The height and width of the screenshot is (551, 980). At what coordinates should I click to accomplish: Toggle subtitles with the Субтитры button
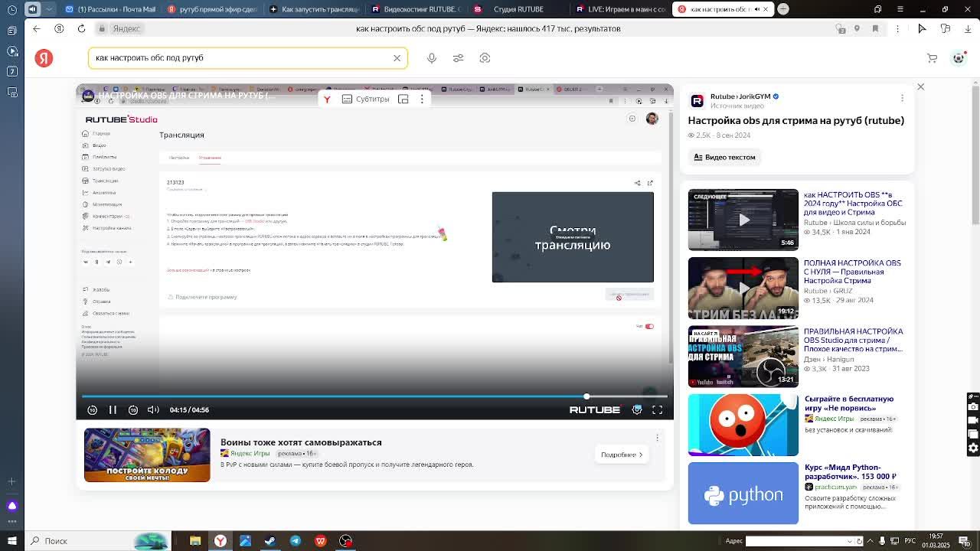point(365,99)
